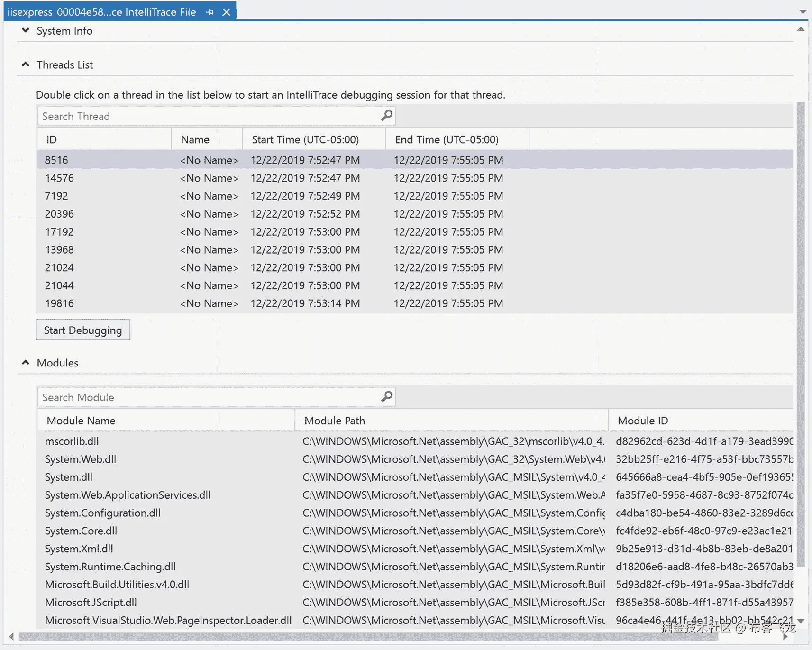
Task: Click module ID starting with d82962cd
Action: [704, 441]
